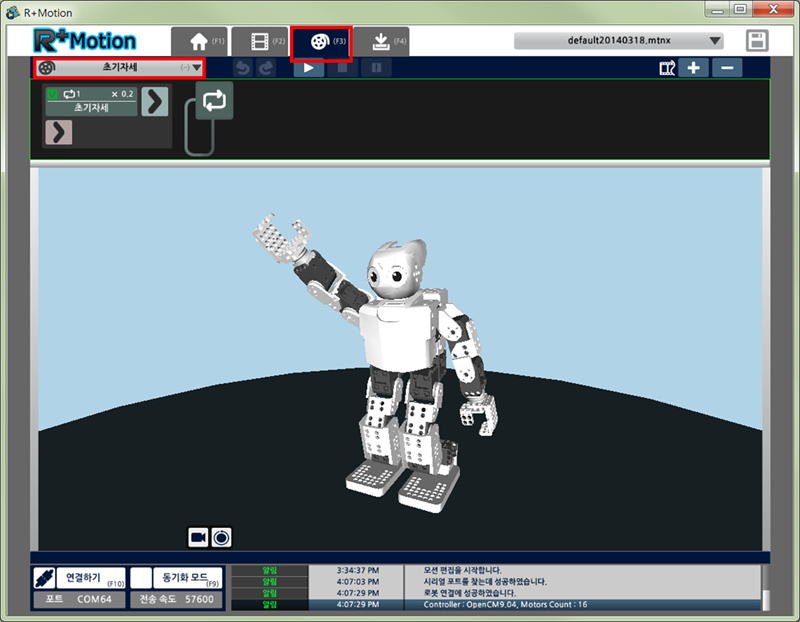Click the exclamation mark button beside Stop
Image resolution: width=800 pixels, height=622 pixels.
(x=377, y=68)
